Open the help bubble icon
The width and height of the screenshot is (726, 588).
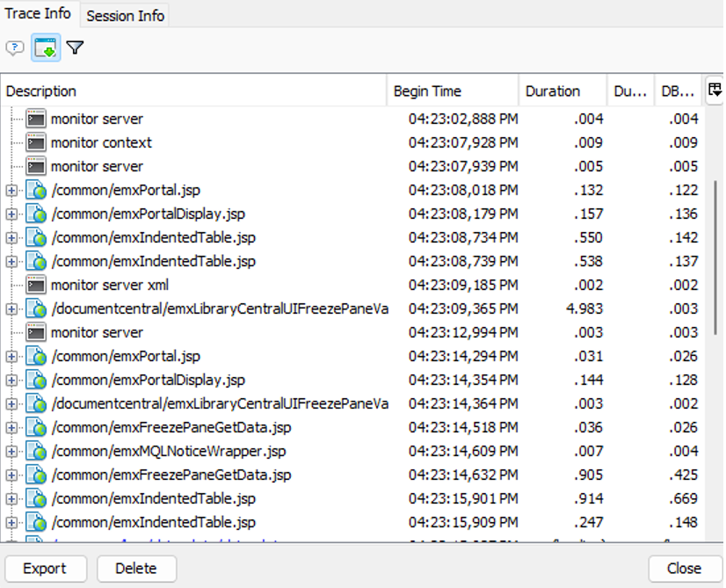click(14, 47)
